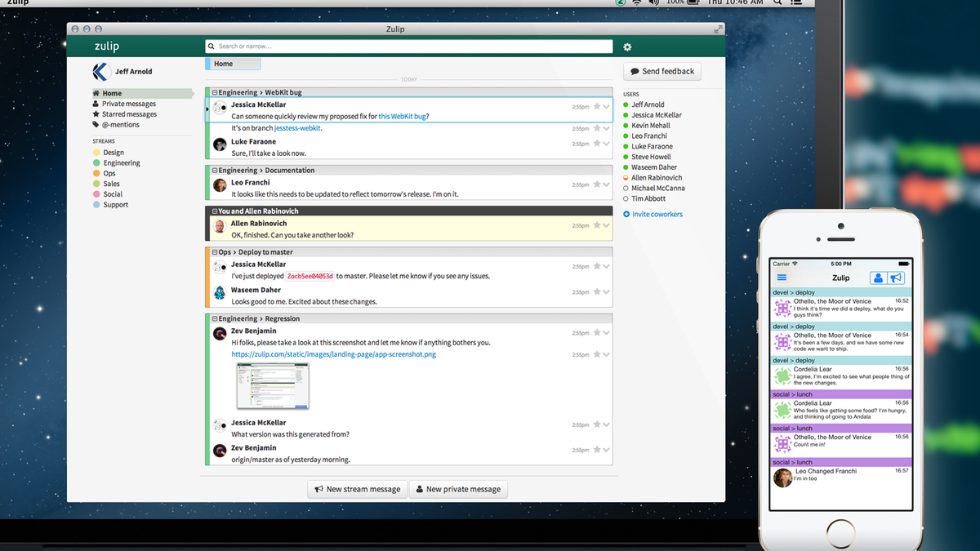The height and width of the screenshot is (551, 980).
Task: Select the Home tab above the message feed
Action: coord(233,64)
